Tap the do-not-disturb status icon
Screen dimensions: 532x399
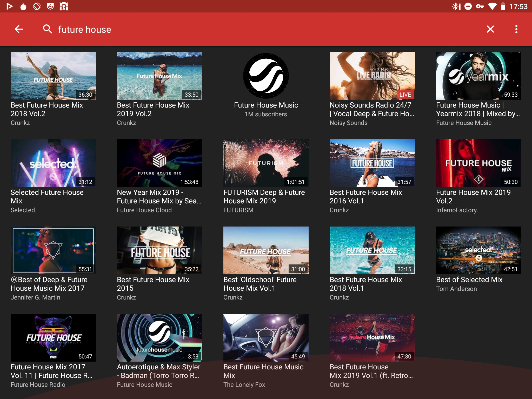tap(468, 6)
